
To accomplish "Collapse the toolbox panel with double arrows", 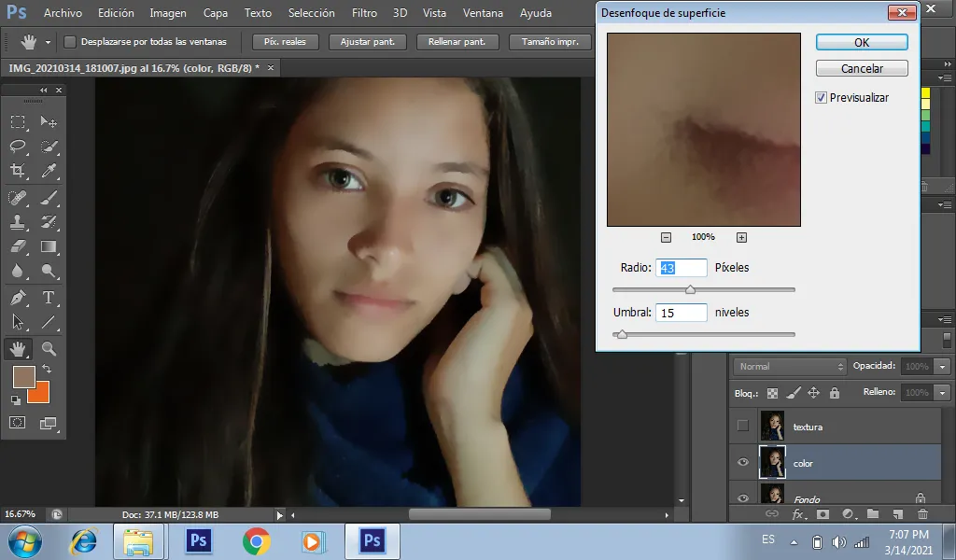I will (44, 91).
